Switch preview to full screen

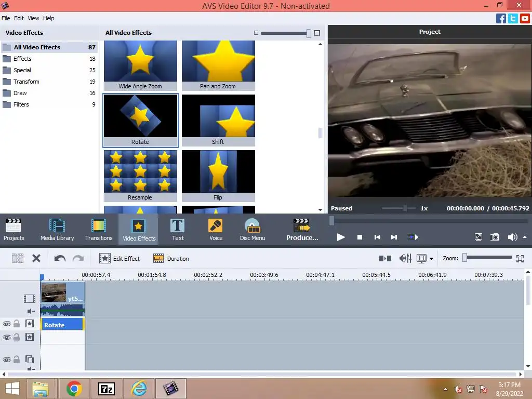pos(478,237)
